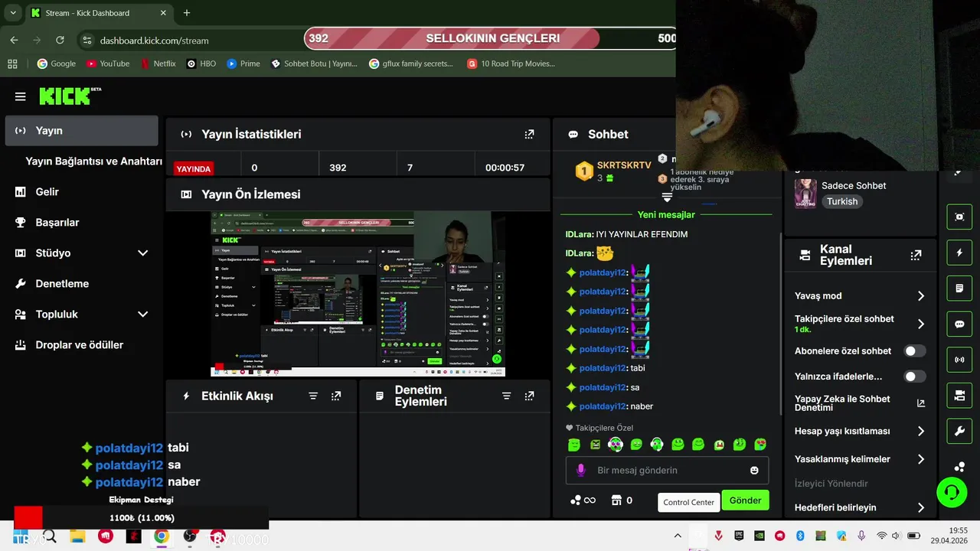980x551 pixels.
Task: Open Chrome from the taskbar
Action: 162,536
